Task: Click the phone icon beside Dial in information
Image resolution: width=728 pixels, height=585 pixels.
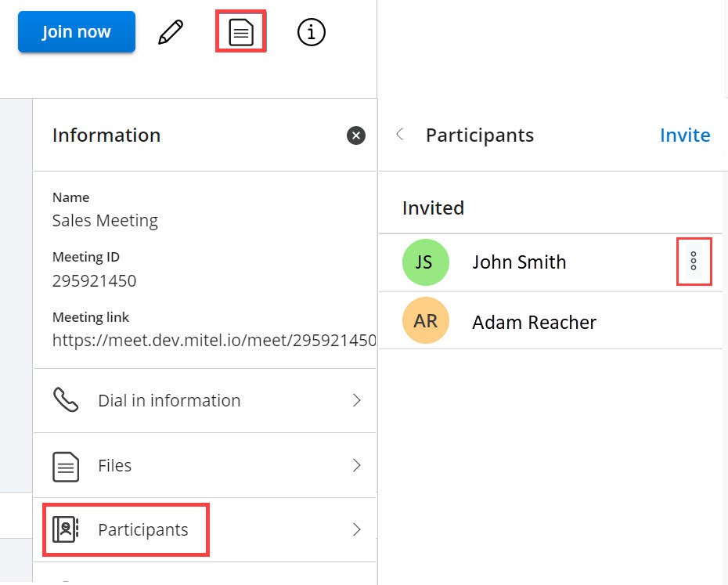Action: (66, 400)
